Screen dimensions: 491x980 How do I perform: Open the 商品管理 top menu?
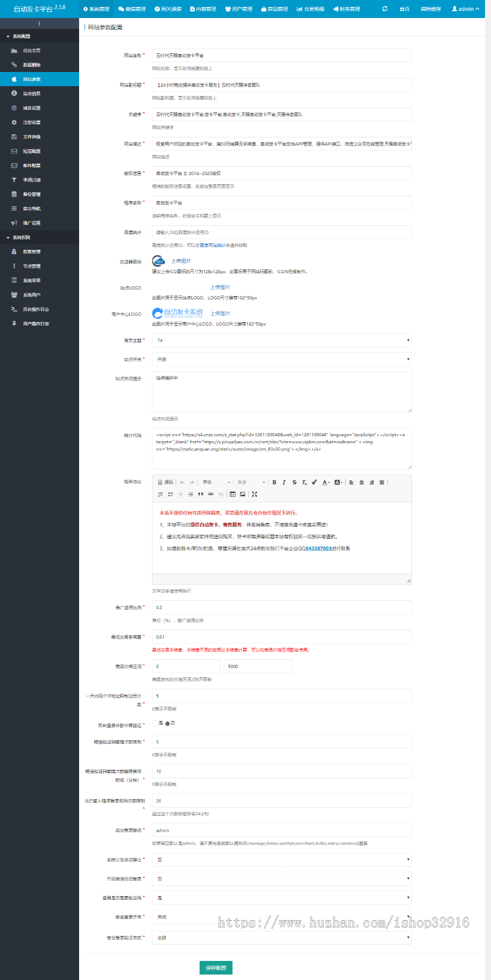274,9
